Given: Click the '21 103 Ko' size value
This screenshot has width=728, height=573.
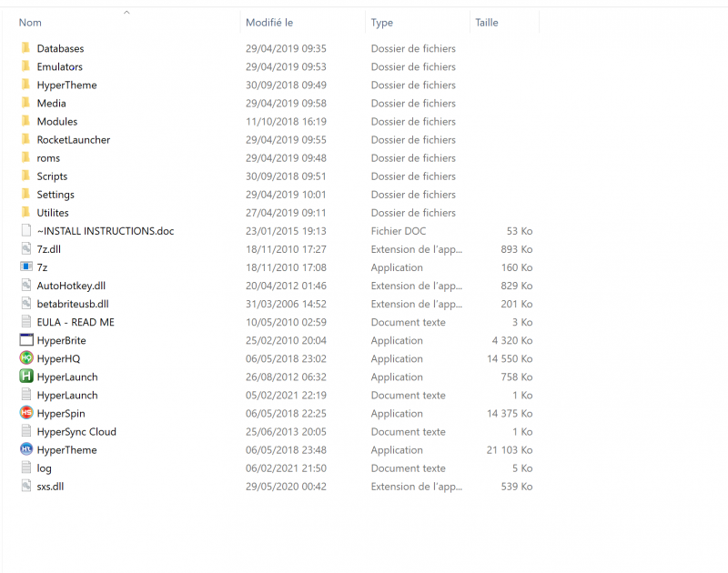Looking at the screenshot, I should pos(510,449).
